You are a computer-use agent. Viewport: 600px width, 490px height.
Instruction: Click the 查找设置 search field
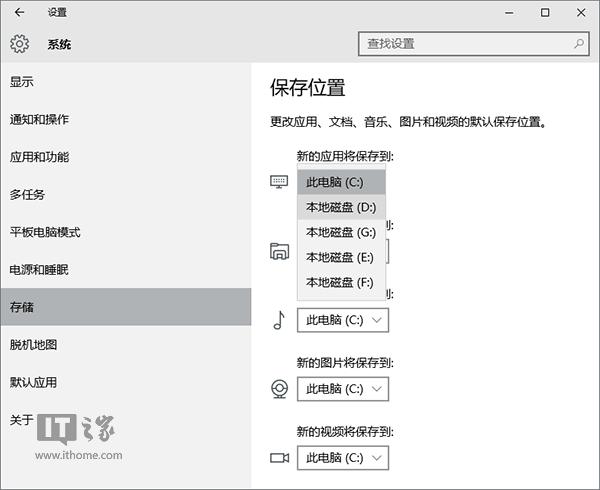point(465,44)
